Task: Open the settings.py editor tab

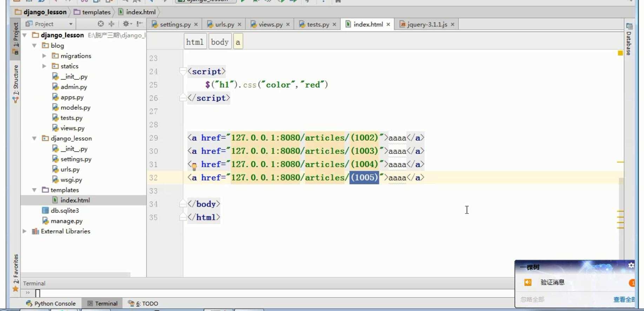Action: click(175, 24)
